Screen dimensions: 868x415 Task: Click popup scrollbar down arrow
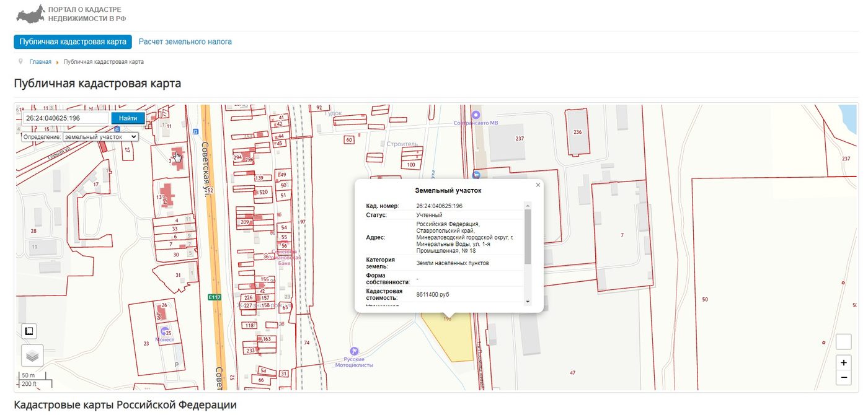pos(528,302)
